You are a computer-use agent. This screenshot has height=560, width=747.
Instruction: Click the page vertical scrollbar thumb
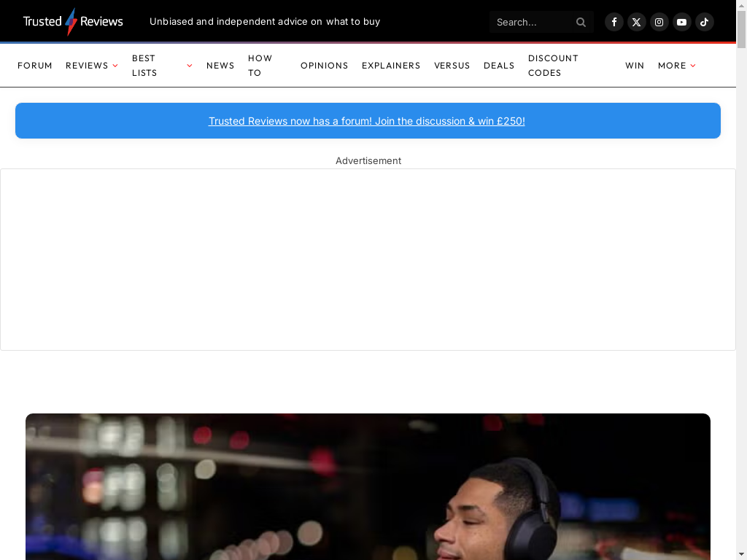(741, 29)
